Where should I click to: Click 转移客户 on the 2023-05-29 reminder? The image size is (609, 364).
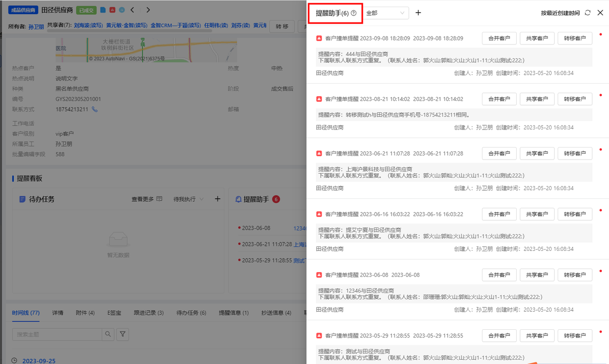575,335
